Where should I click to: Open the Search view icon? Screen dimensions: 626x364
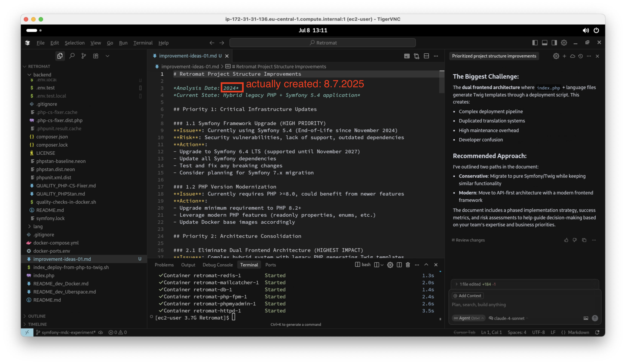click(72, 56)
